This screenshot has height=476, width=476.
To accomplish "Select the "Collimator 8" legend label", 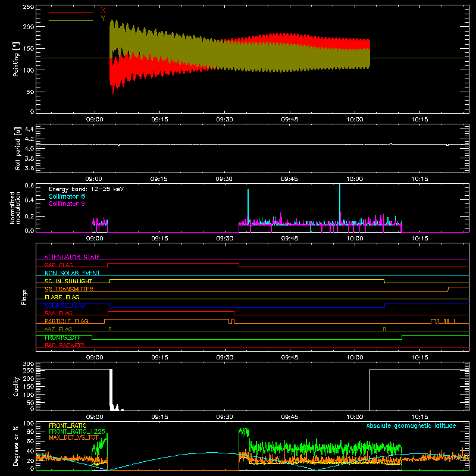I will point(67,196).
